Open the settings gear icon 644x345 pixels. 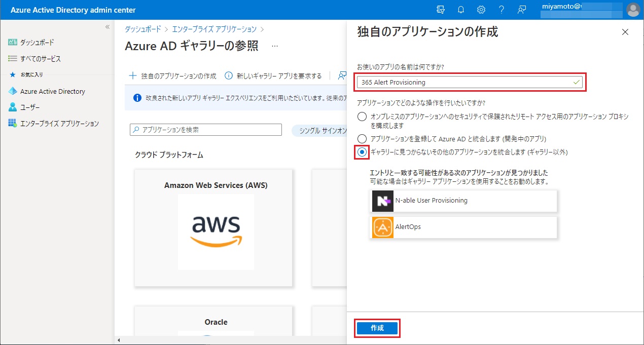[481, 10]
